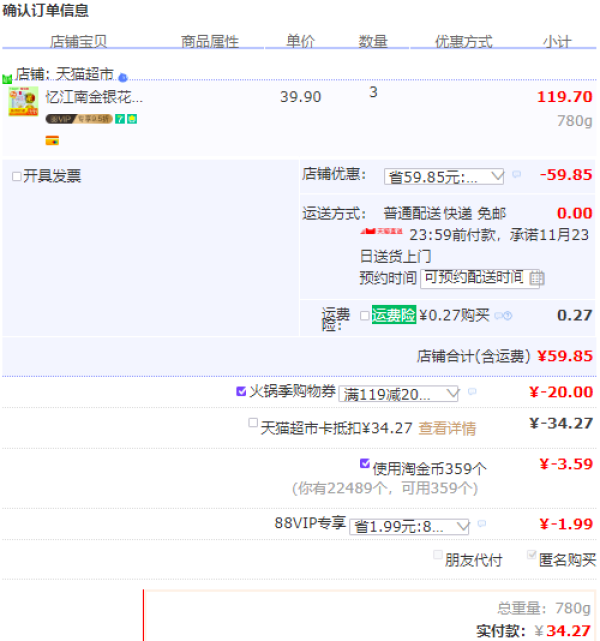Click the subtotal 119.70

pos(564,97)
